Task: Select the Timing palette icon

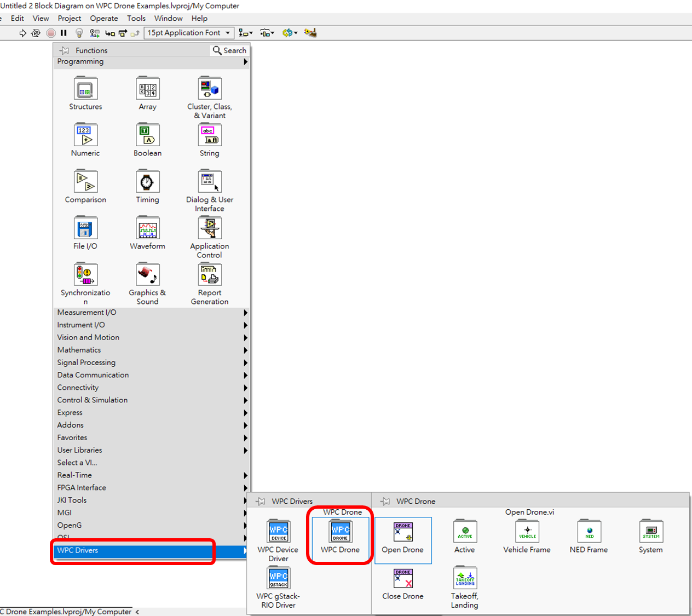Action: (147, 182)
